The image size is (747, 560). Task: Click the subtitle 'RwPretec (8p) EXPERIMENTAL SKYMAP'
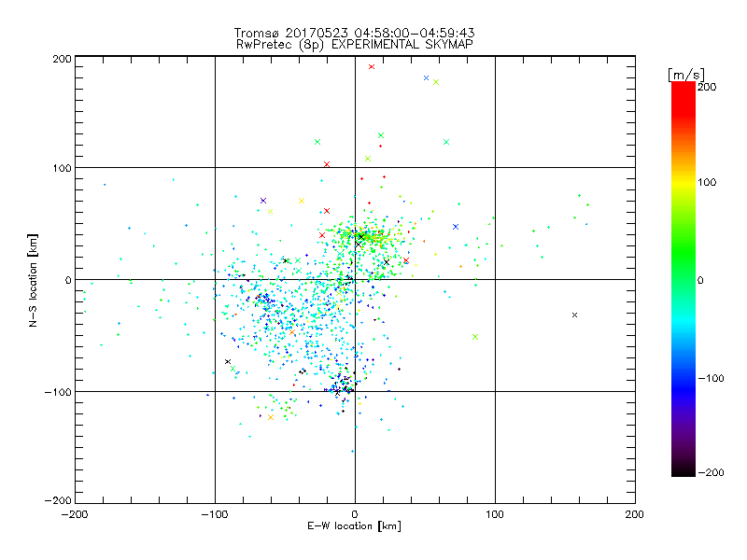point(355,45)
